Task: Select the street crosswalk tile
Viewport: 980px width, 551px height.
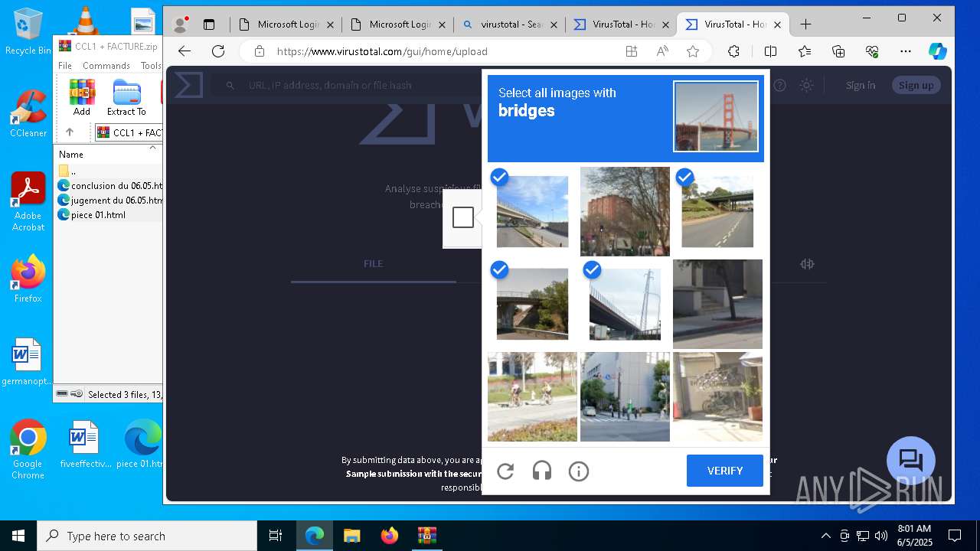Action: tap(625, 396)
